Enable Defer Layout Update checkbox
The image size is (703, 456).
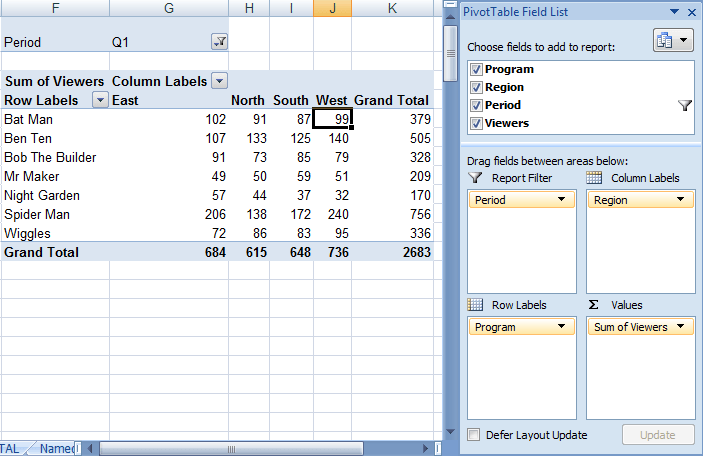473,434
